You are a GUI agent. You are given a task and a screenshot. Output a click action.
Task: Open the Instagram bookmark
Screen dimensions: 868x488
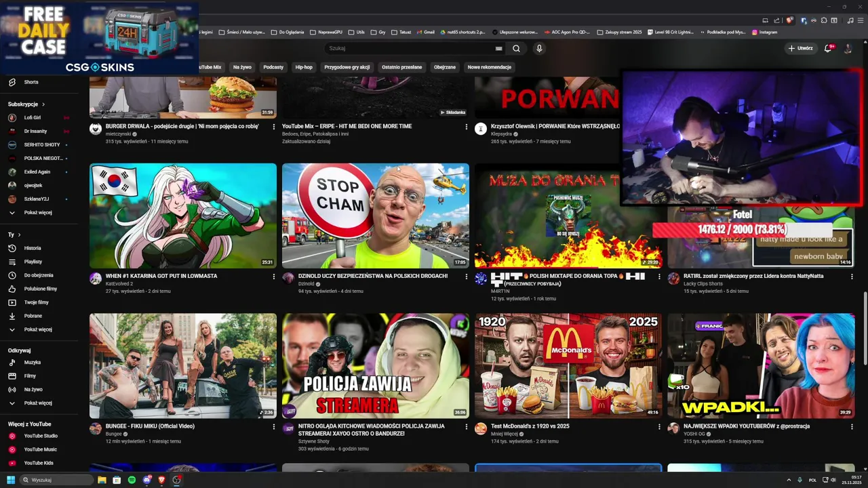[764, 32]
